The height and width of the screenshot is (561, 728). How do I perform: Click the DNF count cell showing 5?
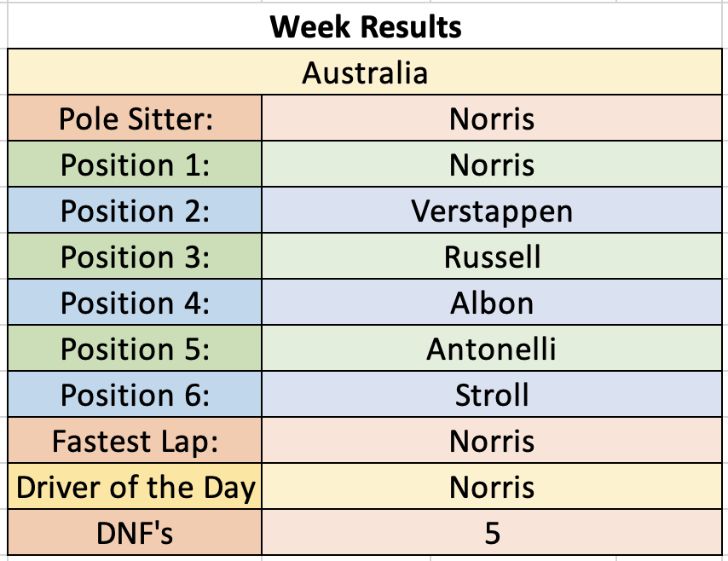pos(492,532)
